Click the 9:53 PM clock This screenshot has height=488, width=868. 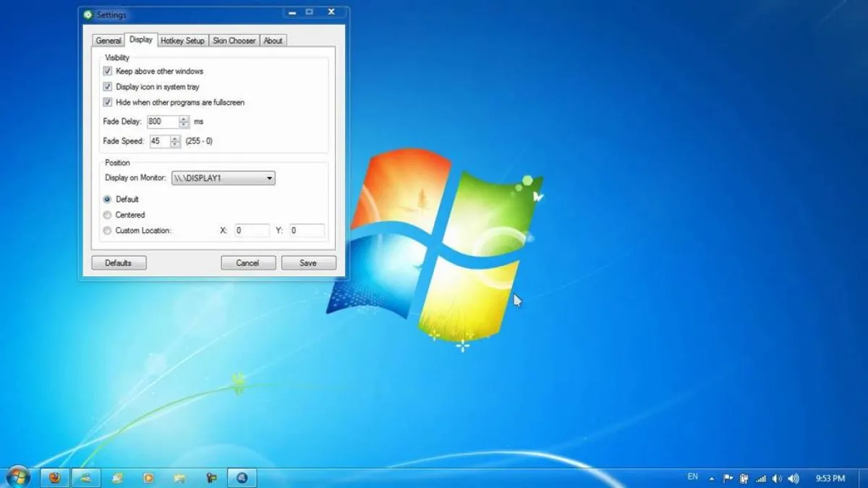830,478
